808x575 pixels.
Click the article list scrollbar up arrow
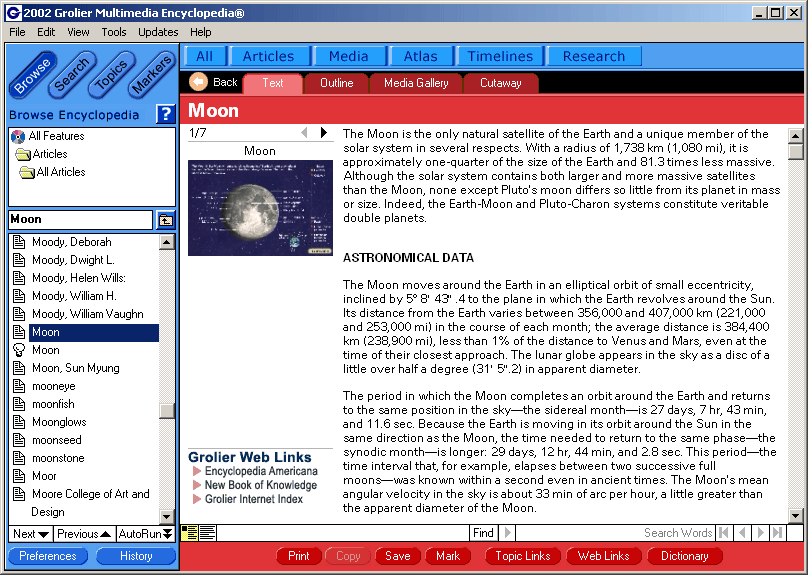166,242
